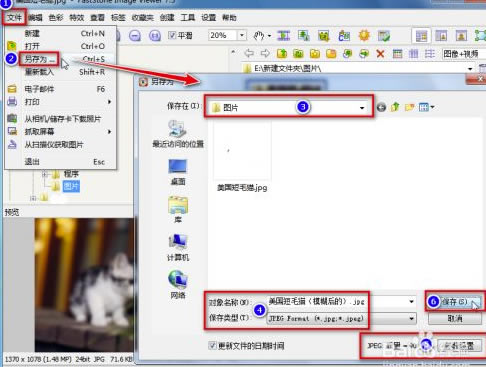Viewport: 486px width, 367px height.
Task: Open the 最近访问的位置 shortcut
Action: pos(178,134)
